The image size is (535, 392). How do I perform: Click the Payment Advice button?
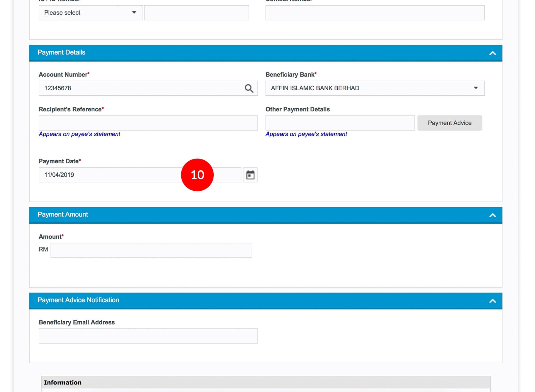[x=449, y=123]
